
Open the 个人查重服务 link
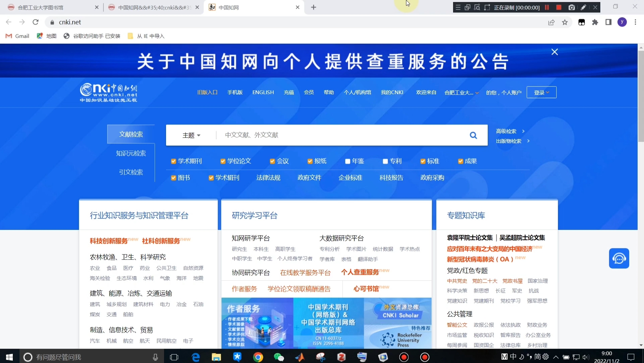click(360, 272)
